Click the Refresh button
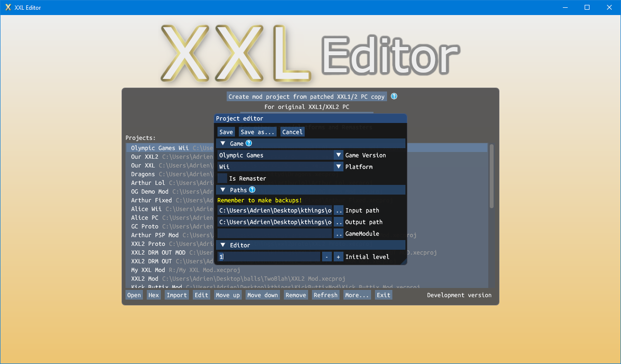This screenshot has height=364, width=621. (326, 295)
